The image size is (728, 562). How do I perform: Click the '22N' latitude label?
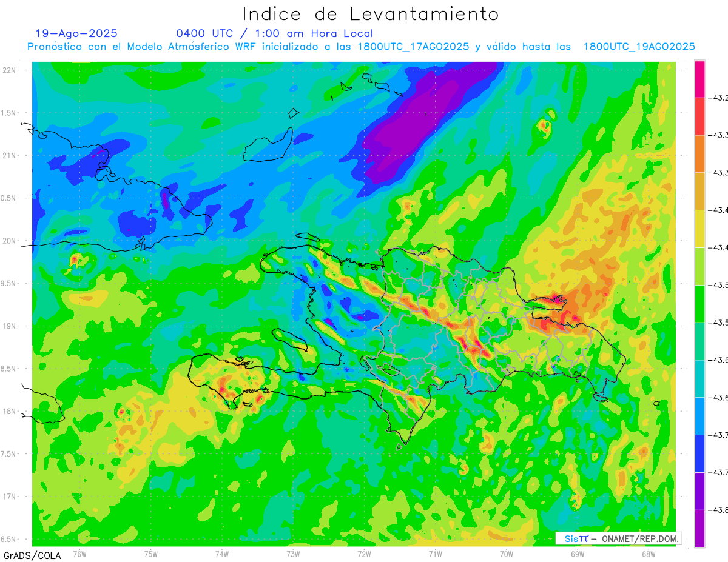tap(10, 70)
